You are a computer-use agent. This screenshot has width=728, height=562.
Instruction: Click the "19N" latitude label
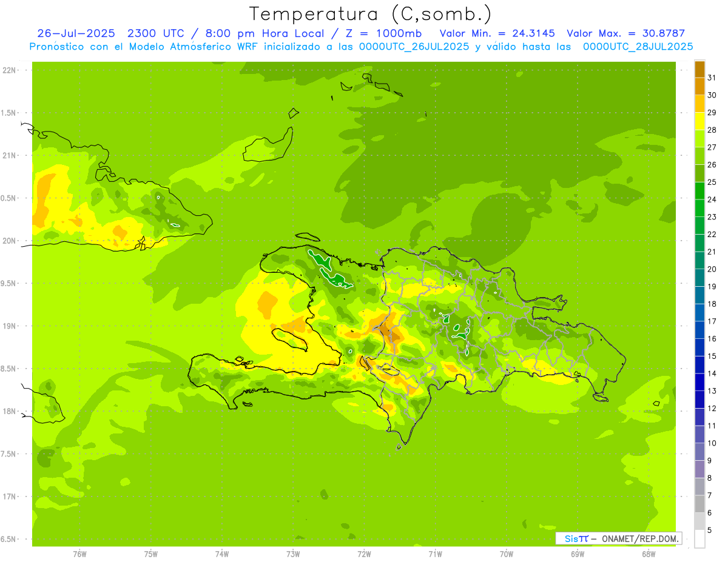coord(8,326)
